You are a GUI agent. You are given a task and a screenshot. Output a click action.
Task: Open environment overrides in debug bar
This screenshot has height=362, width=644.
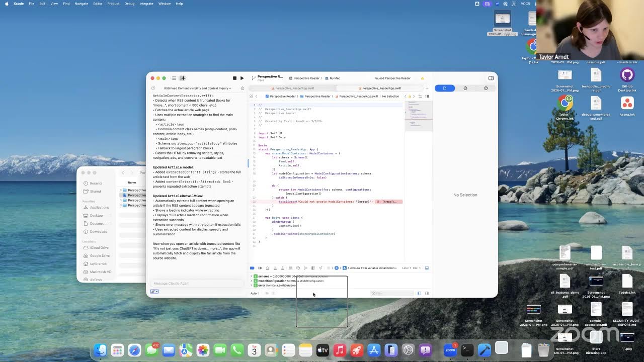click(x=313, y=268)
